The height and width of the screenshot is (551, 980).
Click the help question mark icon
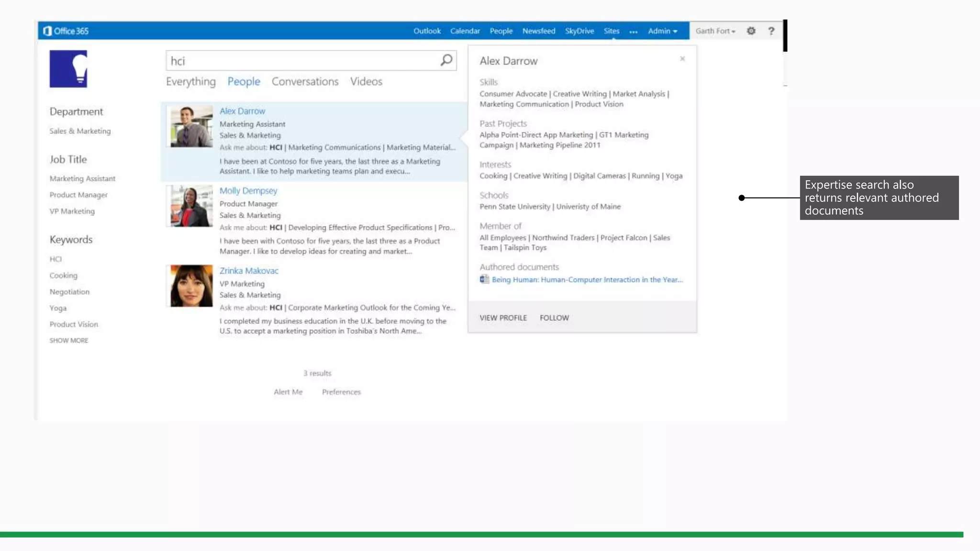(771, 31)
